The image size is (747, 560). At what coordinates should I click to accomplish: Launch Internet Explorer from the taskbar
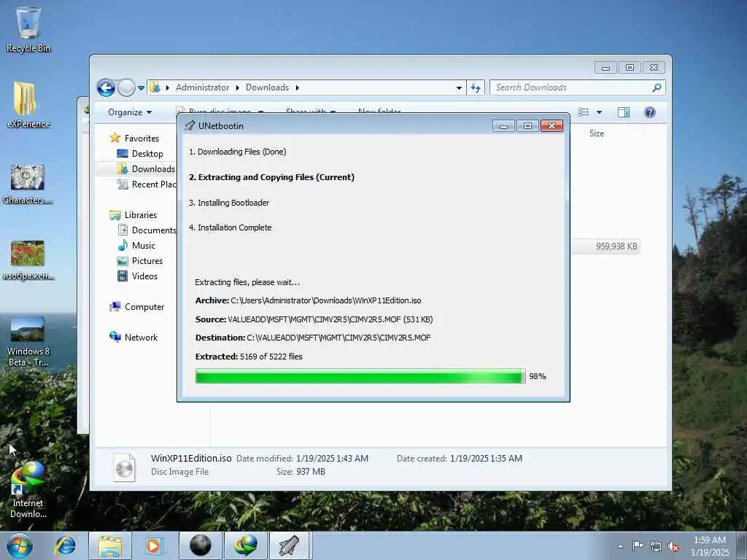(65, 545)
